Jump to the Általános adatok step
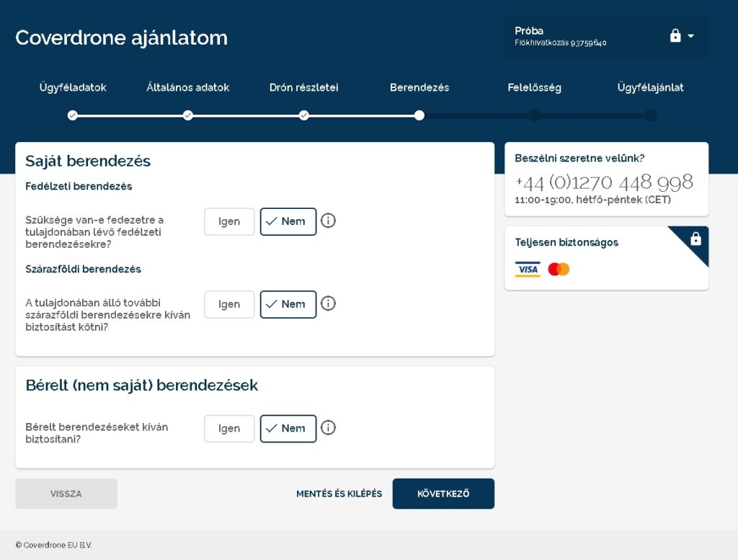The image size is (738, 560). (188, 115)
